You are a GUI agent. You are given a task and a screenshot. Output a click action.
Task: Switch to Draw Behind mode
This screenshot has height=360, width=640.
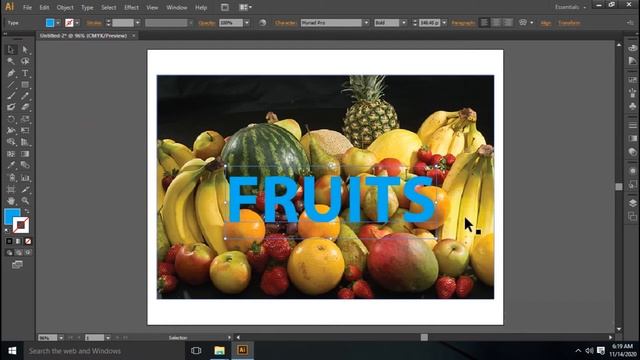point(18,253)
